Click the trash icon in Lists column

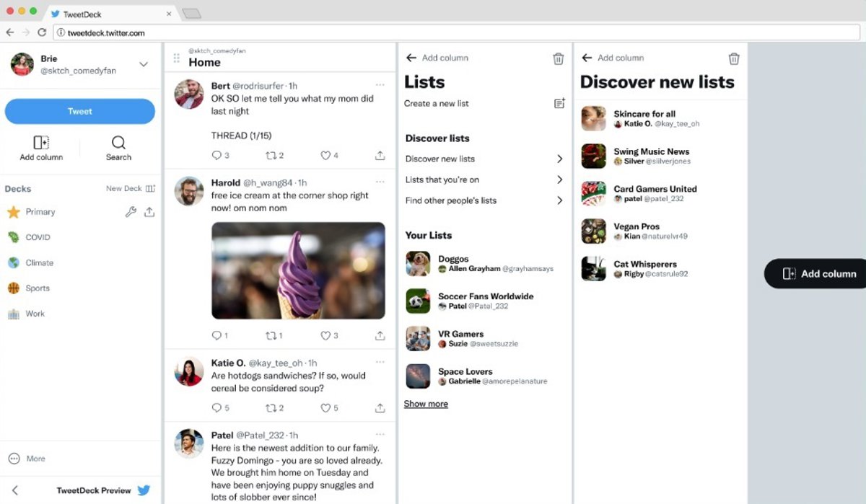558,58
